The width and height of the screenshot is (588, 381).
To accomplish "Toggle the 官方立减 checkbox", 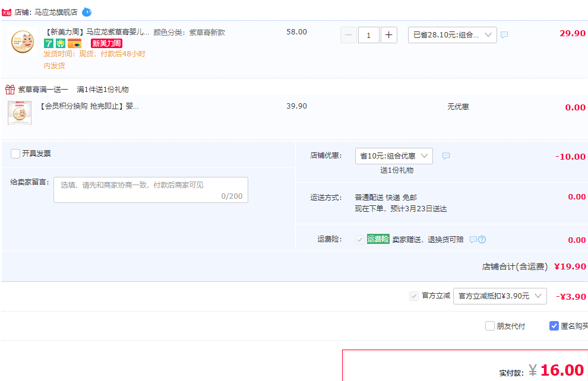I will click(414, 296).
